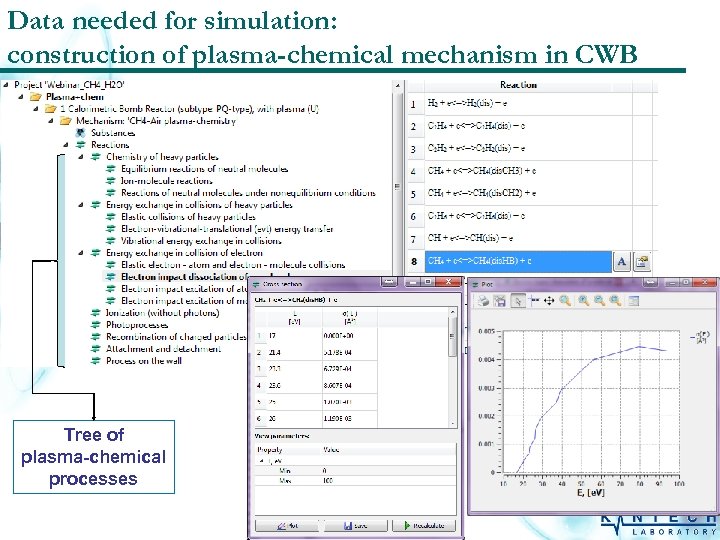This screenshot has width=720, height=540.
Task: Collapse Energy exchange in collision of electron
Action: 81,253
